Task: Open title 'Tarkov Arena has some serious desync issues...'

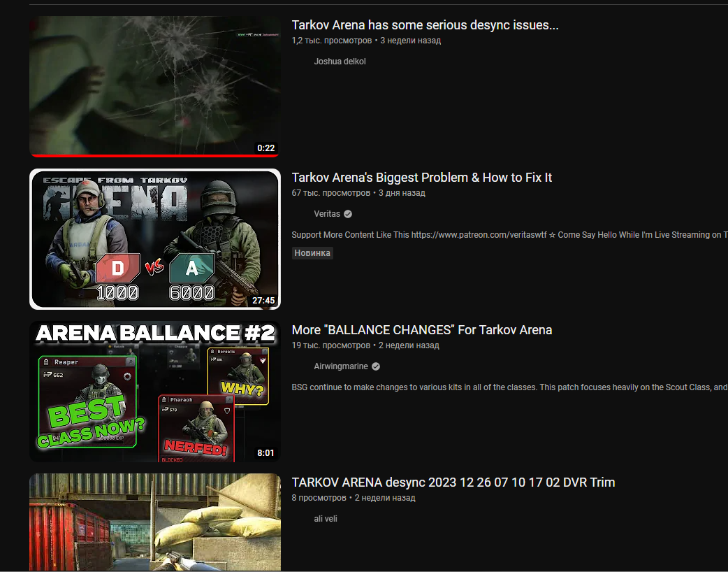Action: pyautogui.click(x=425, y=25)
